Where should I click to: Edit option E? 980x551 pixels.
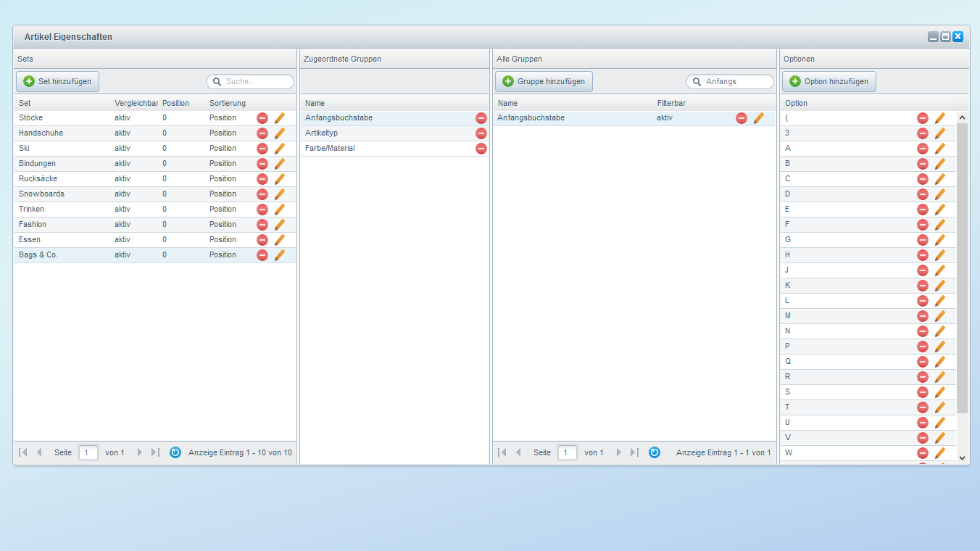[940, 209]
